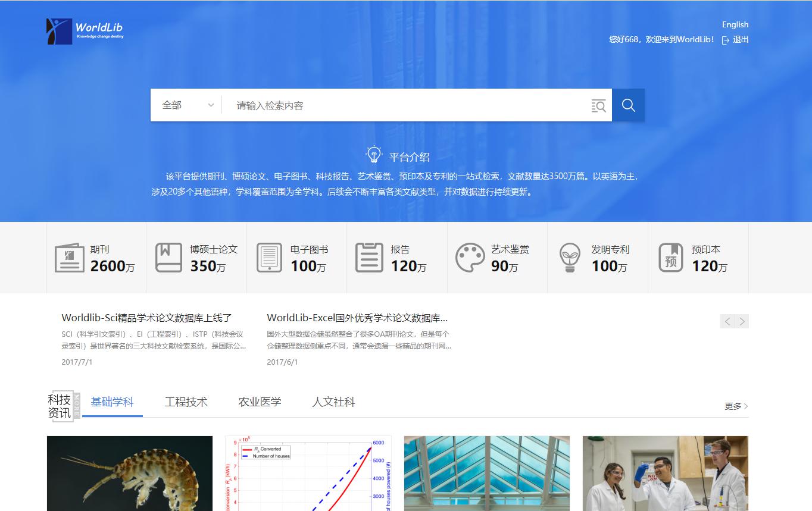Viewport: 812px width, 511px height.
Task: Switch to the 农业医学 tab
Action: pyautogui.click(x=260, y=402)
